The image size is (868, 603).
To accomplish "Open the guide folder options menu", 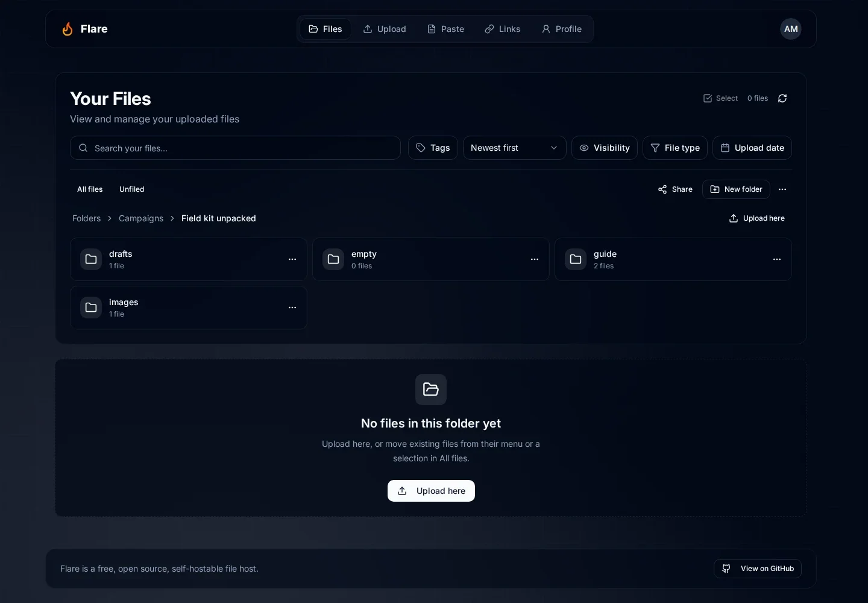I will click(777, 259).
